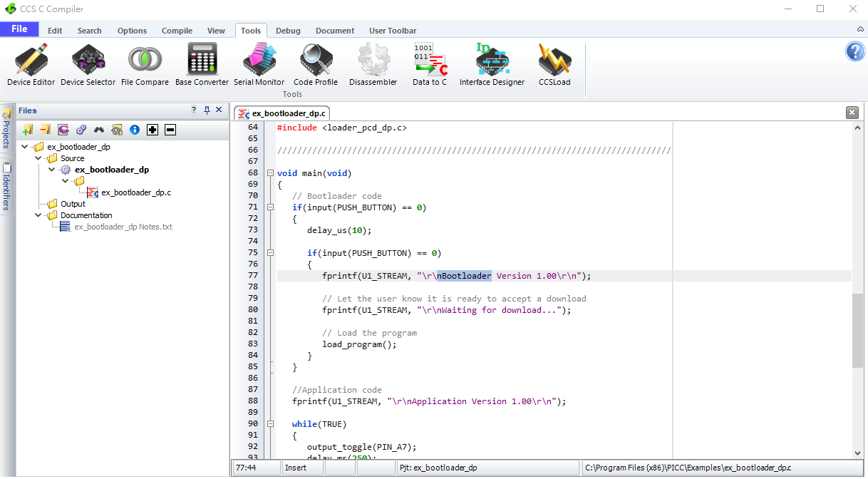Open the Identifiers side tab

point(6,187)
